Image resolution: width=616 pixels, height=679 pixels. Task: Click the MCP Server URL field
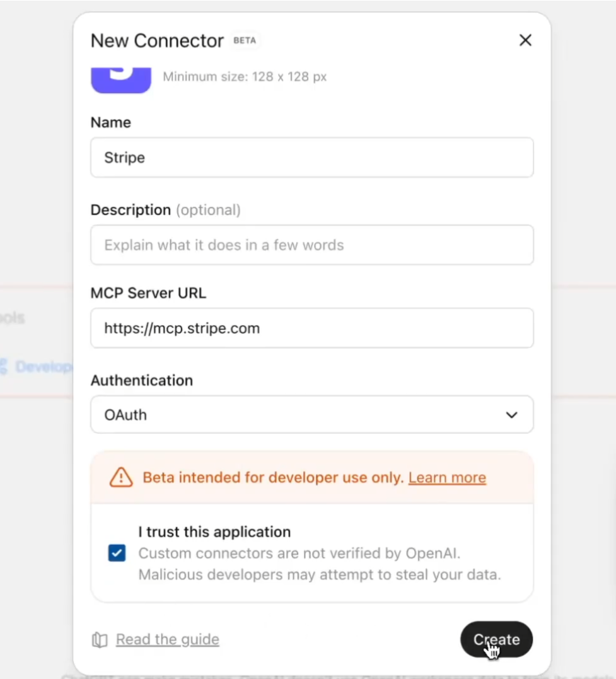pos(312,328)
